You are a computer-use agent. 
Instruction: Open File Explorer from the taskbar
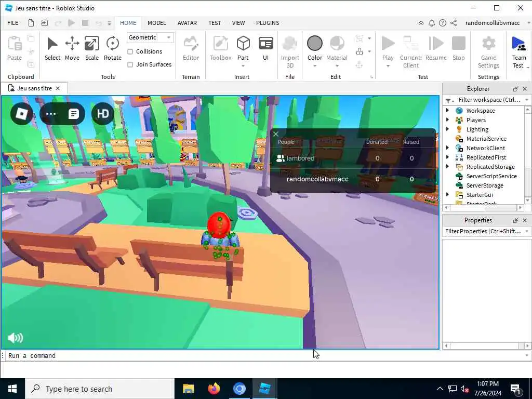tap(188, 389)
